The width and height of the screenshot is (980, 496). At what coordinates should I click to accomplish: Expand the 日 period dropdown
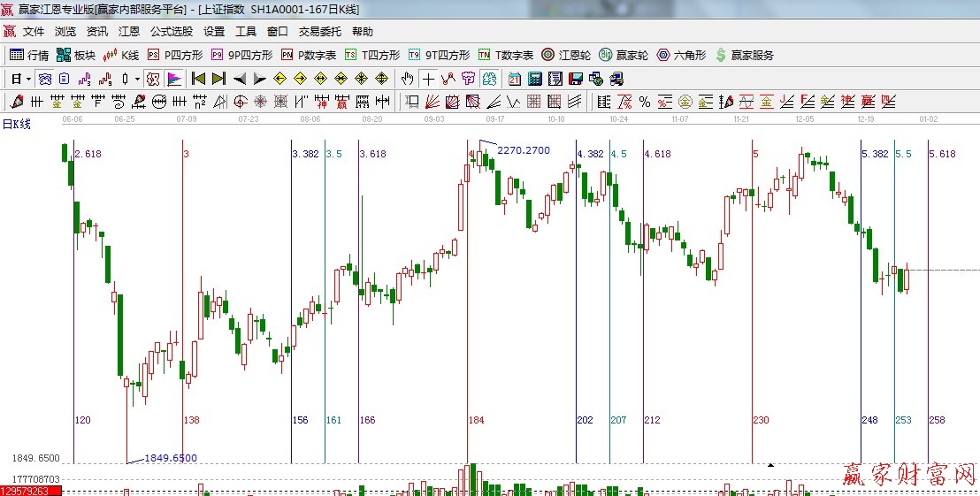(21, 79)
